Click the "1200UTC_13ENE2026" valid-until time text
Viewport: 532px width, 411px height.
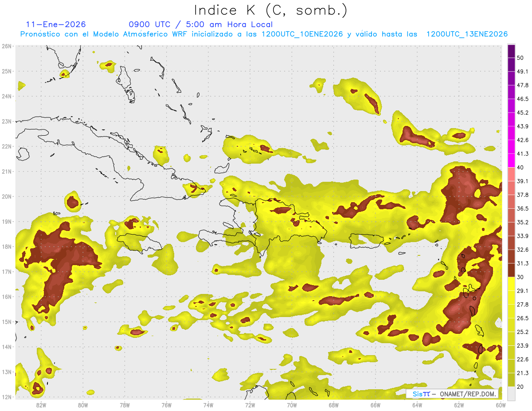467,34
